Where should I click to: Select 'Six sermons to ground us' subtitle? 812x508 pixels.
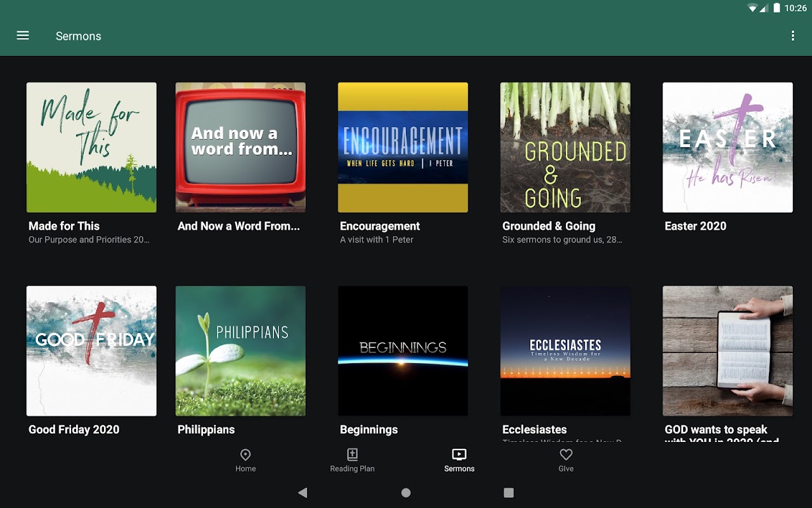562,240
